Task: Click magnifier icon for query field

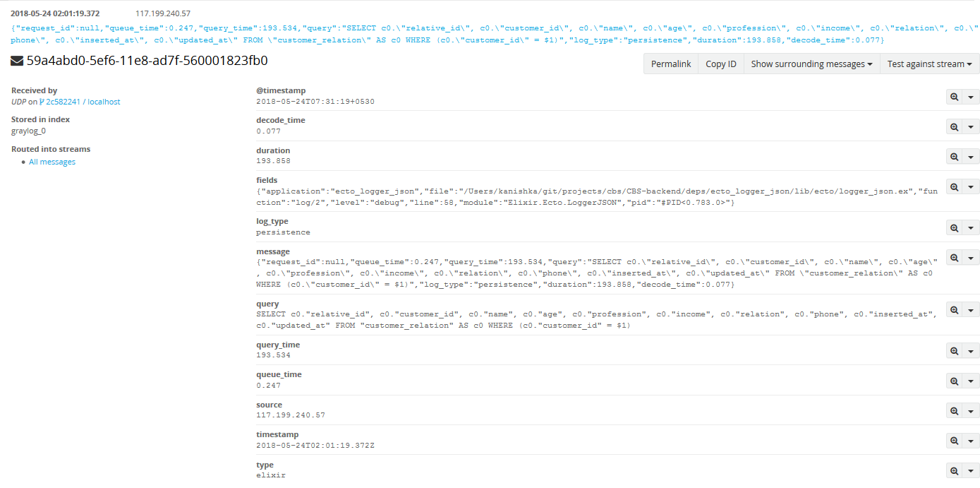Action: pos(954,310)
